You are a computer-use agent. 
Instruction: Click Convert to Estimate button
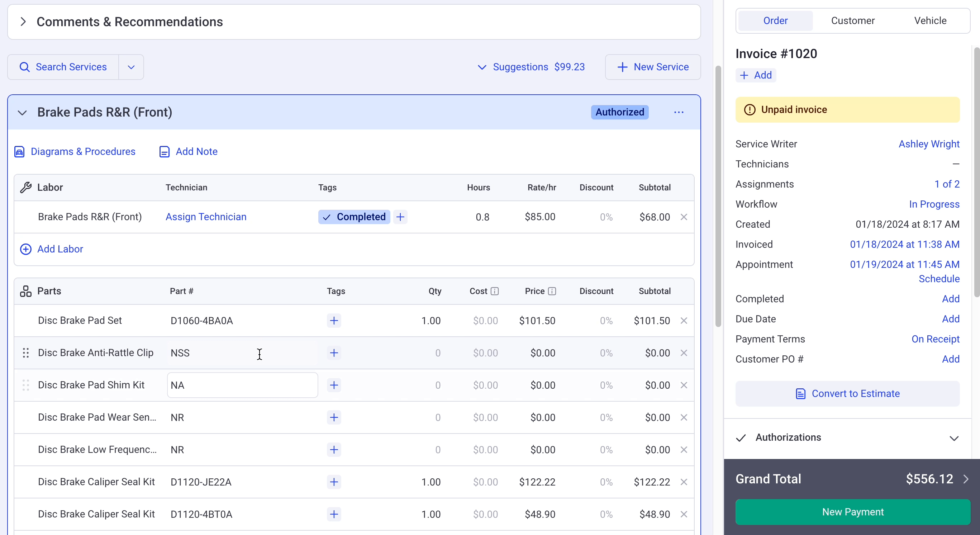click(x=847, y=394)
